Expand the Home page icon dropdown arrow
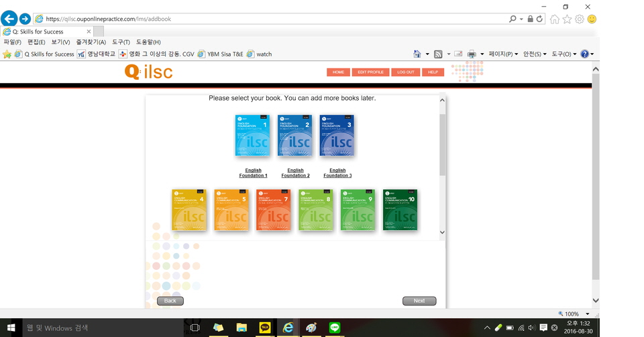The image size is (644, 337). coord(427,54)
